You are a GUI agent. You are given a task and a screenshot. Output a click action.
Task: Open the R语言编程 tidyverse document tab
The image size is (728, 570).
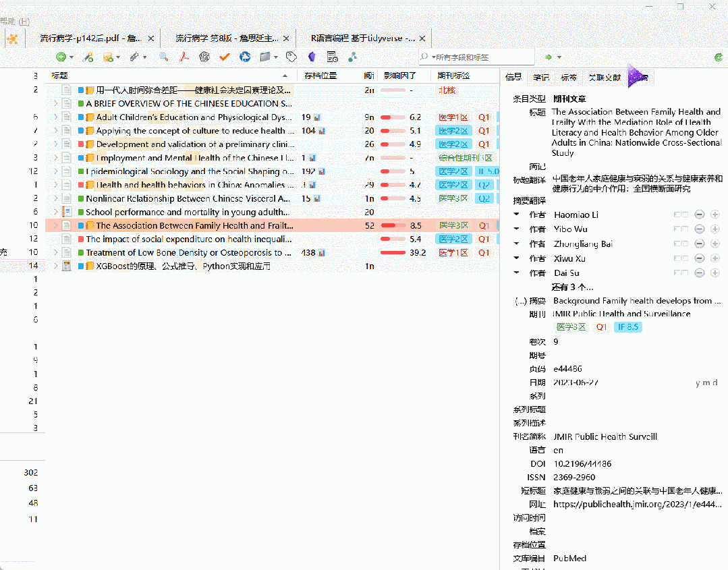(x=362, y=38)
